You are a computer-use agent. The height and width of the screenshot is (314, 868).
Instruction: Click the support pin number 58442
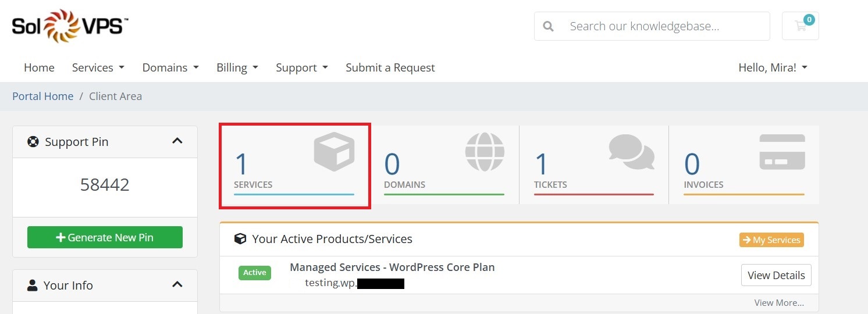(x=105, y=185)
